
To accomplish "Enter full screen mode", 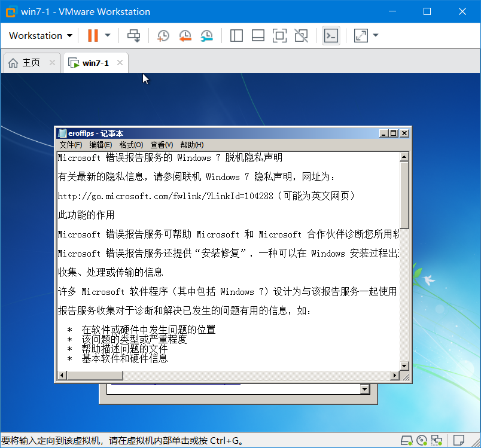I will [279, 35].
